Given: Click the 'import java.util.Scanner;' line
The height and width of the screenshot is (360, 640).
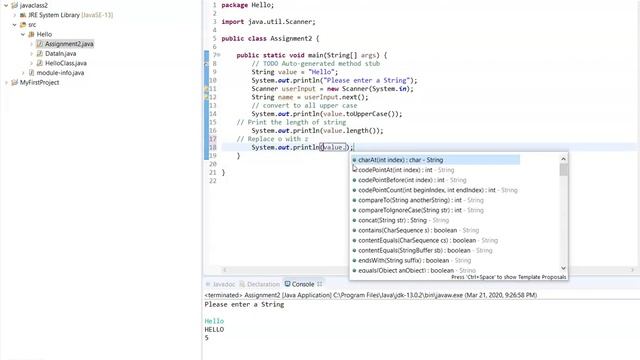Looking at the screenshot, I should click(269, 22).
